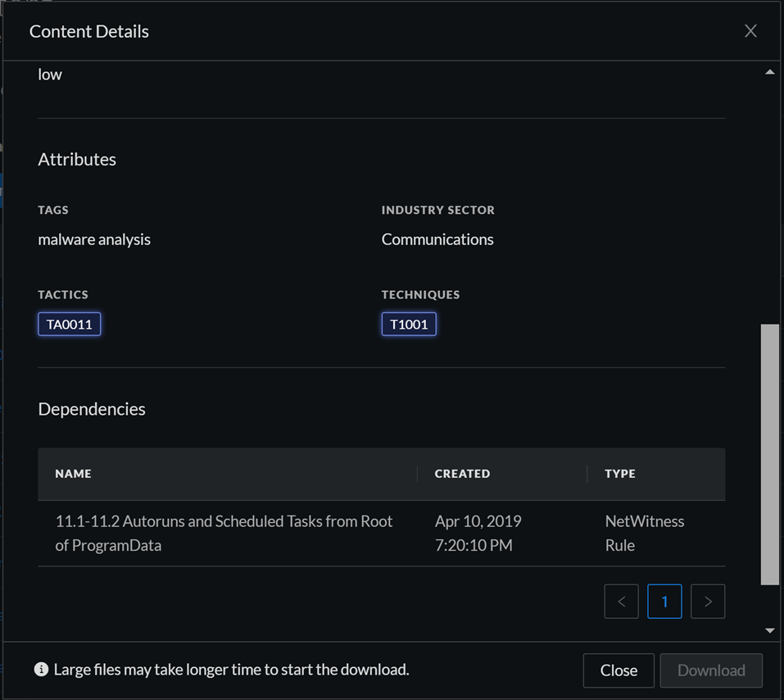Screen dimensions: 784x700
Task: Select the TA0011 tactic tag
Action: point(70,324)
